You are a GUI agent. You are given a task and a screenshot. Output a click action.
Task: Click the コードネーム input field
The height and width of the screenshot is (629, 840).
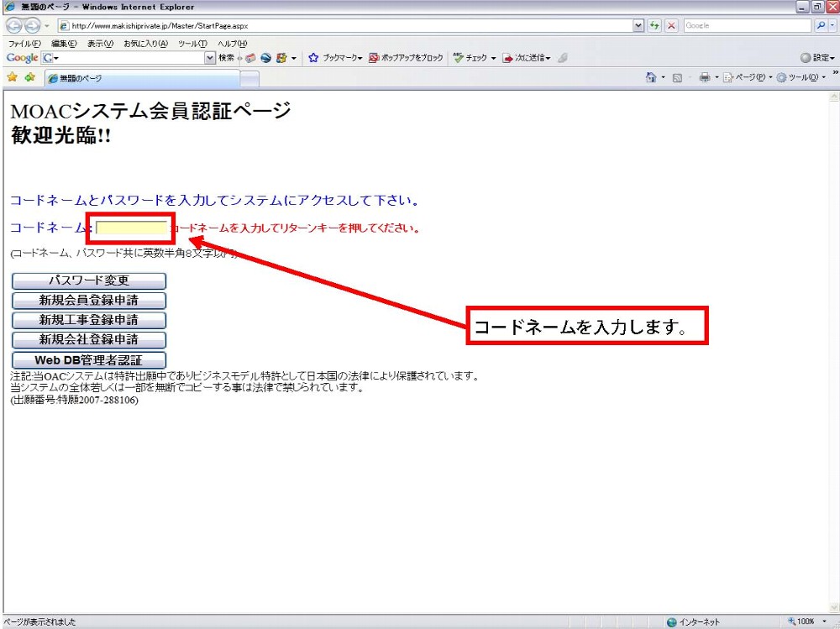point(132,228)
